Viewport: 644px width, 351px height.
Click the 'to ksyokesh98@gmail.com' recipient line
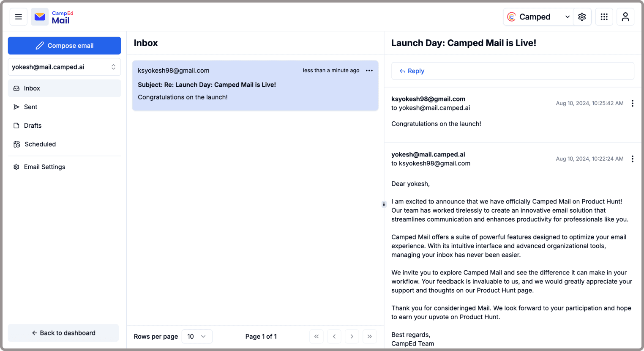coord(431,163)
